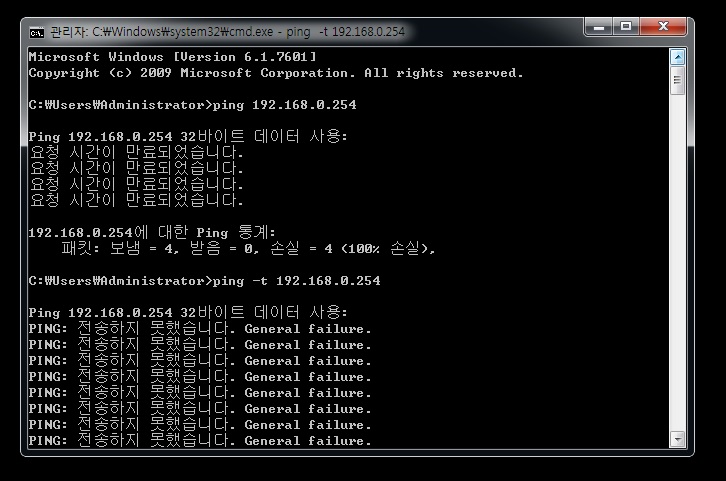Close the cmd.exe ping window
The image size is (726, 481).
coord(663,27)
